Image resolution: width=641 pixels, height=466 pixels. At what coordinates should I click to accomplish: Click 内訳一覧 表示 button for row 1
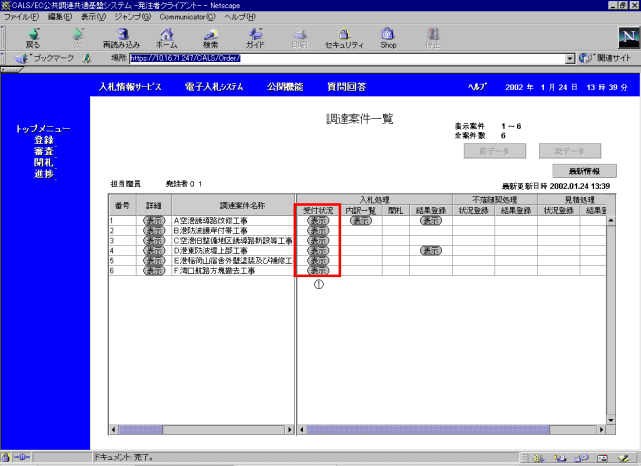pos(361,221)
